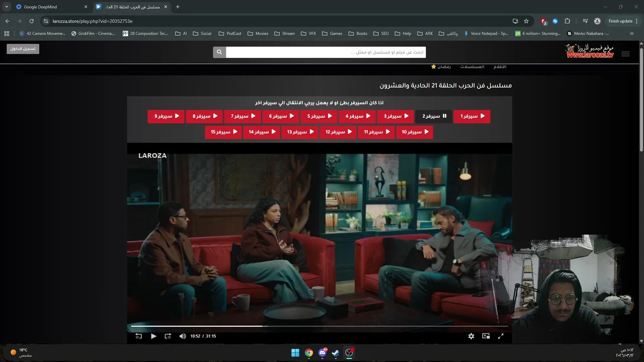The height and width of the screenshot is (362, 644).
Task: Switch to server سيرفر 3
Action: (395, 116)
